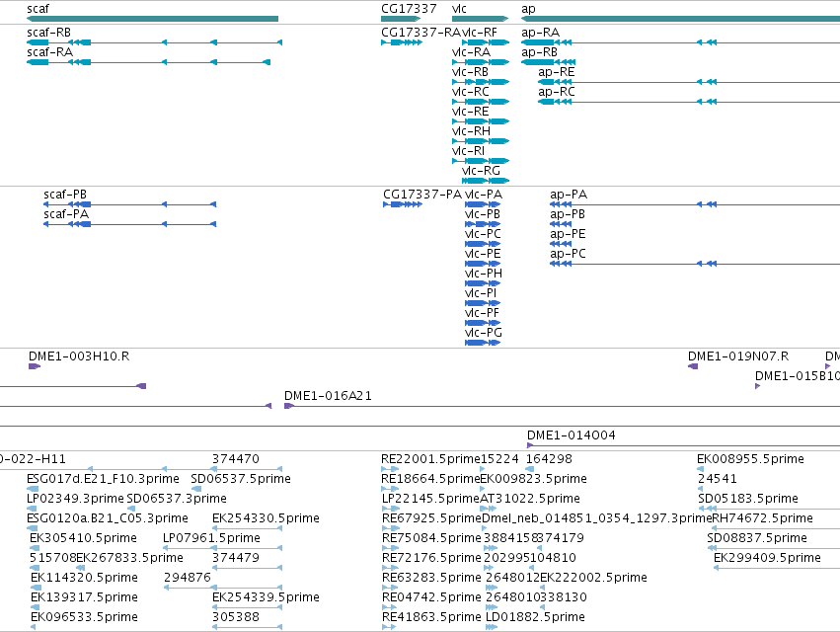Click the ap-RC transcript label
840x632 pixels.
click(x=557, y=92)
